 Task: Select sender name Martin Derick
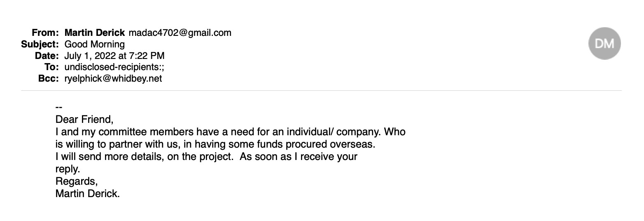95,33
